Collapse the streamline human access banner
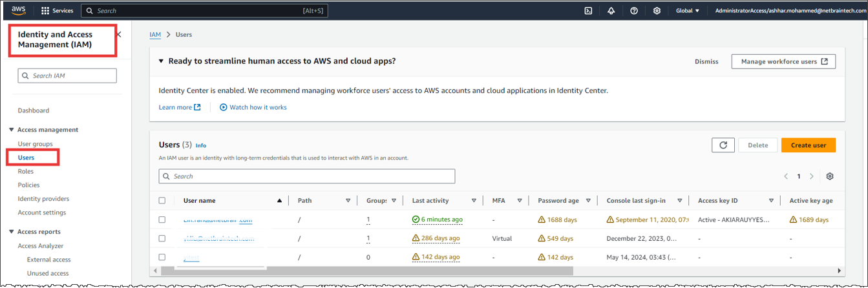The width and height of the screenshot is (868, 288). coord(162,61)
